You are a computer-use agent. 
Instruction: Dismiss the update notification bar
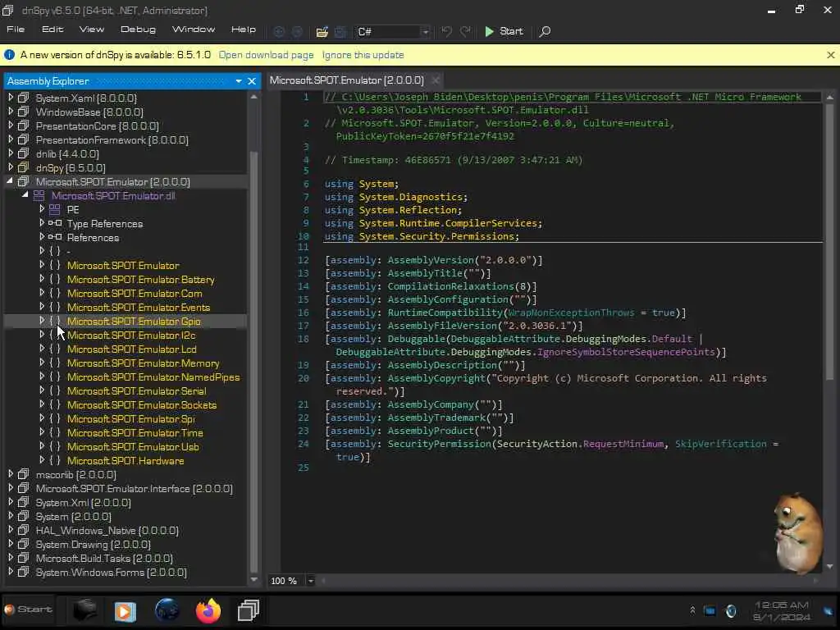point(830,55)
